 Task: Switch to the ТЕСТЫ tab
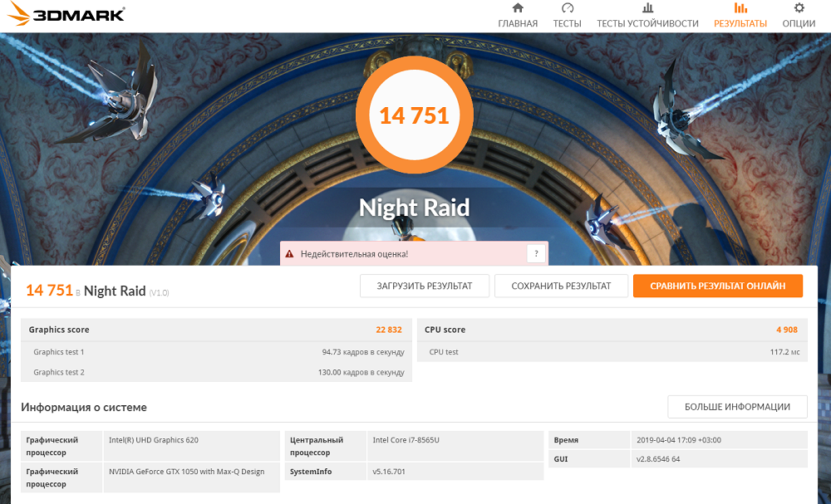567,23
